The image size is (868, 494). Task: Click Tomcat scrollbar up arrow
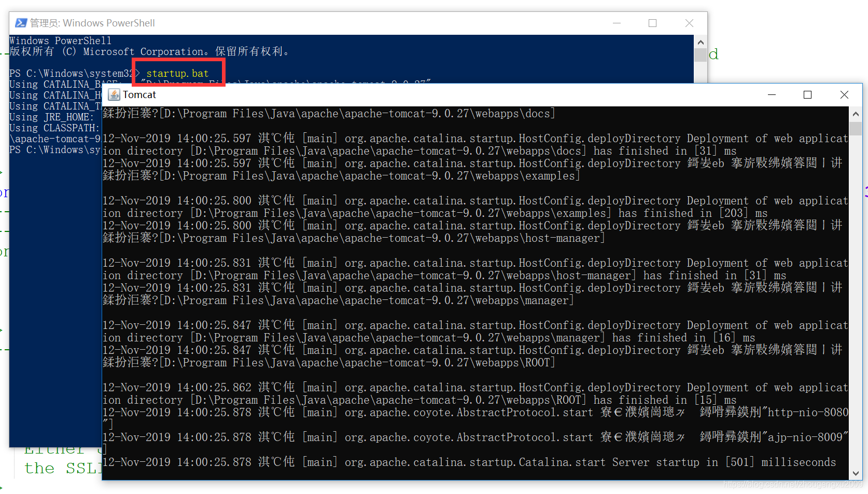click(x=856, y=114)
